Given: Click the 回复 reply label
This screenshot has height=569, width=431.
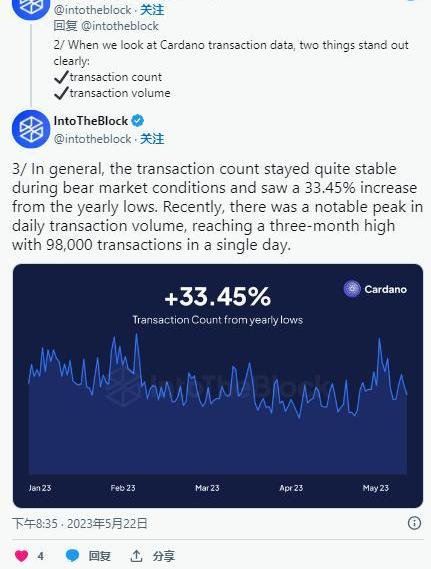Looking at the screenshot, I should tap(99, 556).
